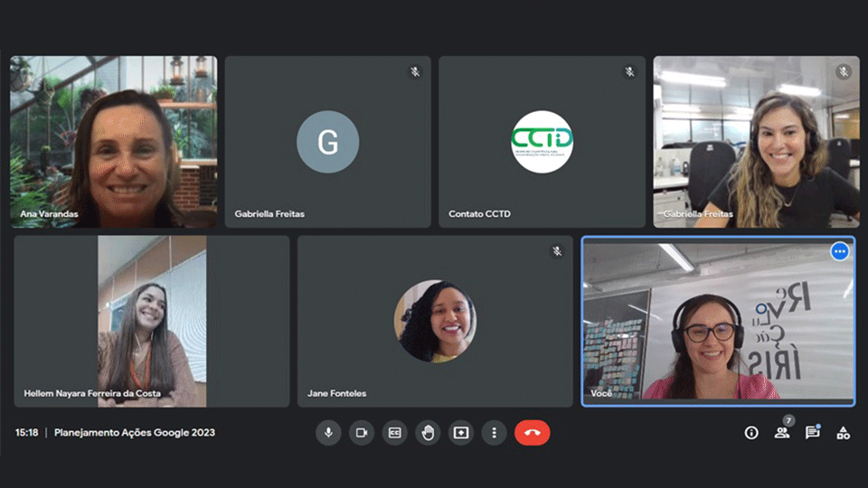Mute the microphone in the bottom toolbar
The image size is (868, 488).
pyautogui.click(x=328, y=433)
